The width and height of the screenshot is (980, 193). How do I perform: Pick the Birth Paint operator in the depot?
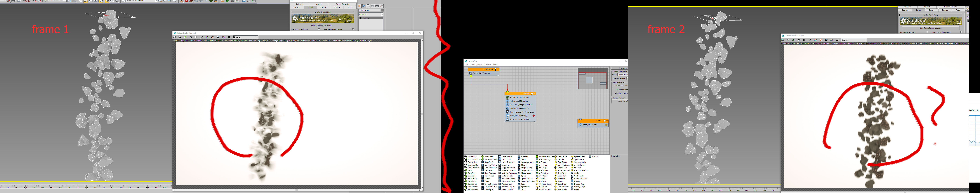click(472, 181)
